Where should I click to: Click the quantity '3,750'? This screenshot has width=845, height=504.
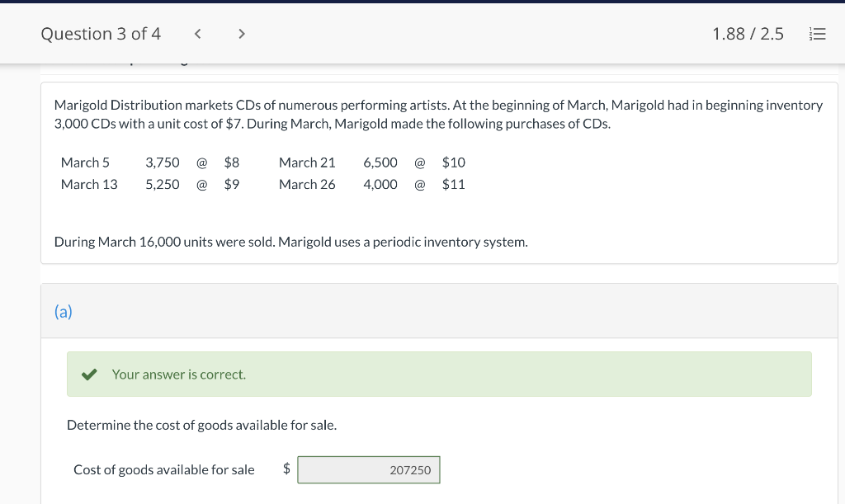tap(163, 163)
